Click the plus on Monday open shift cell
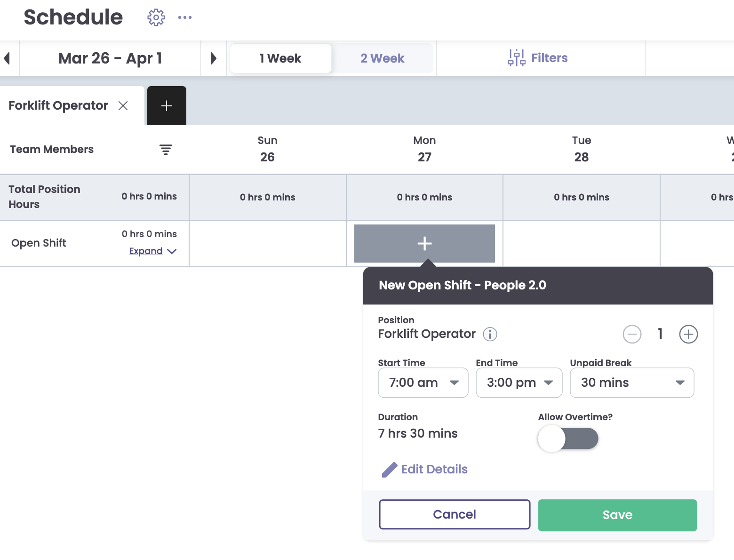Image resolution: width=734 pixels, height=560 pixels. 424,243
